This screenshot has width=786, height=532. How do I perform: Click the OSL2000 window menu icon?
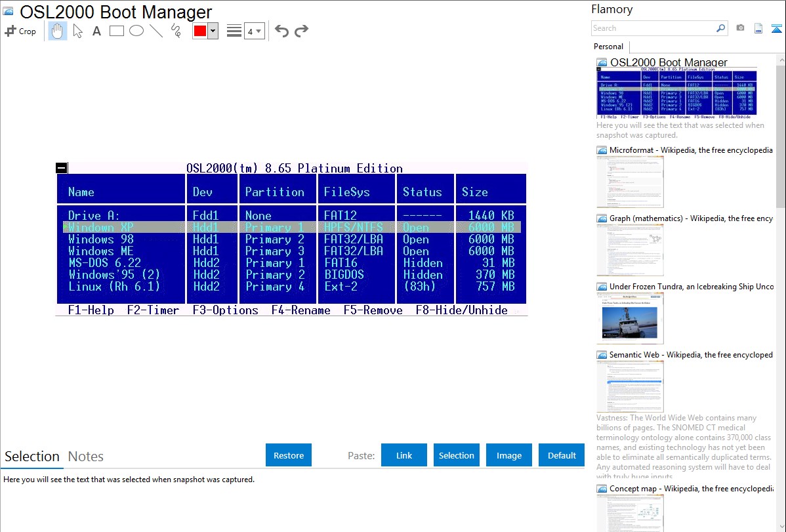coord(62,168)
